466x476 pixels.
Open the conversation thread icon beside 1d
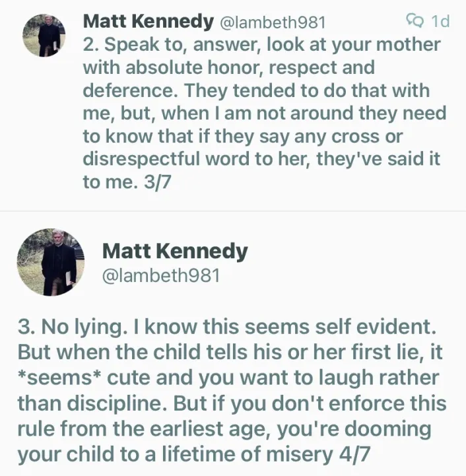coord(415,21)
